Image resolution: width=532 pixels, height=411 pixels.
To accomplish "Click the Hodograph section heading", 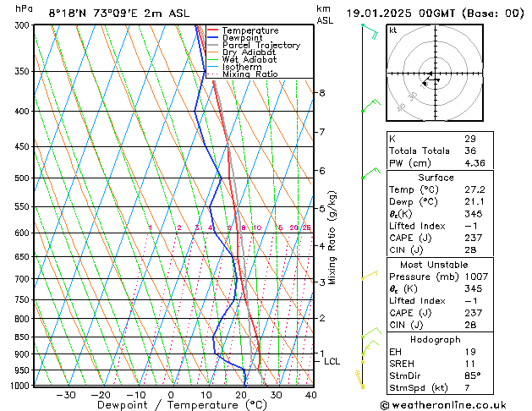I will 436,339.
